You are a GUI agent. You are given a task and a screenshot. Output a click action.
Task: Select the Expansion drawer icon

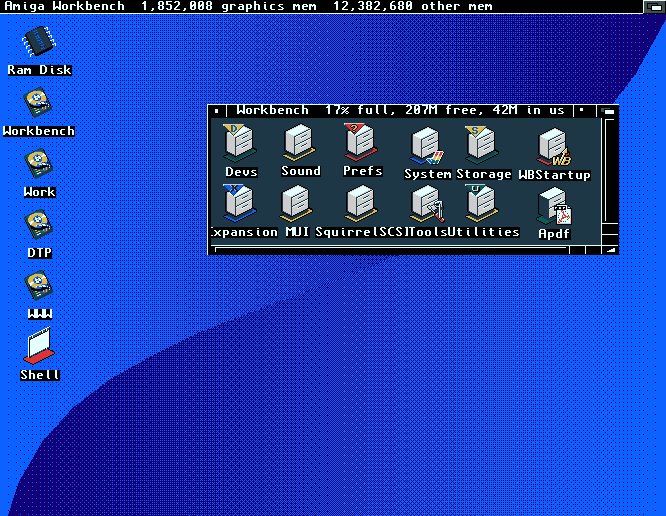coord(240,203)
